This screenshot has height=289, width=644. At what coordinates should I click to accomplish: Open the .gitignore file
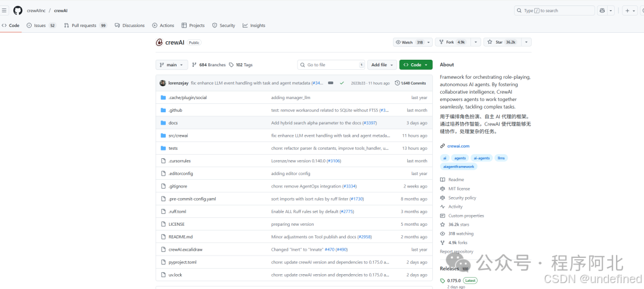pyautogui.click(x=178, y=186)
